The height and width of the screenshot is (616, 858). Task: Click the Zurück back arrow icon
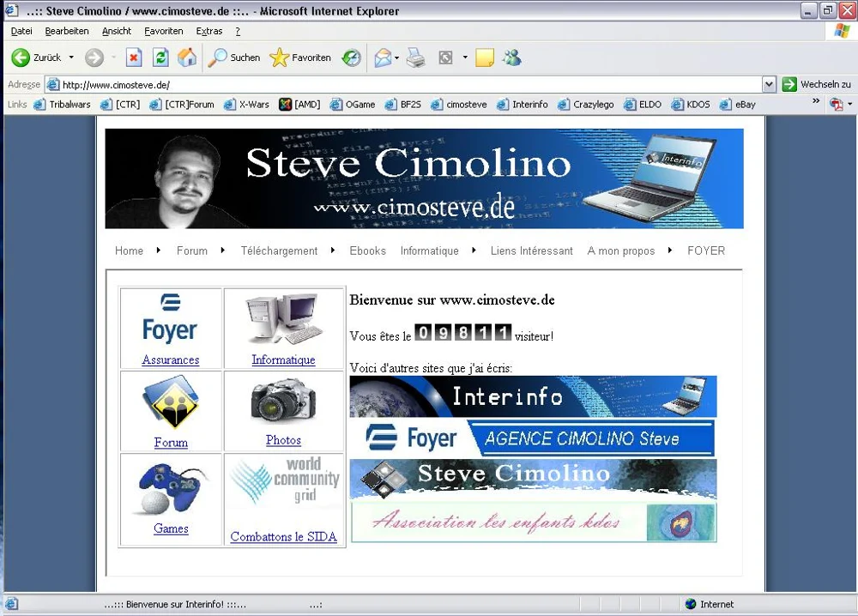(x=21, y=57)
